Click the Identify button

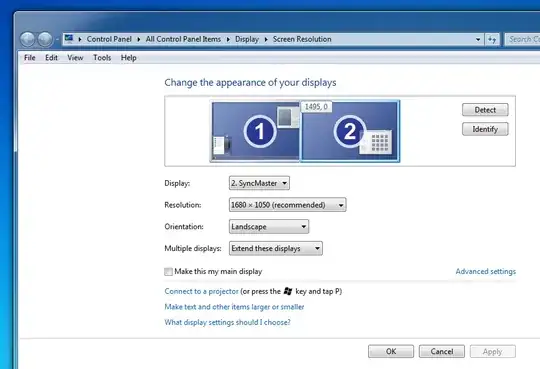485,129
